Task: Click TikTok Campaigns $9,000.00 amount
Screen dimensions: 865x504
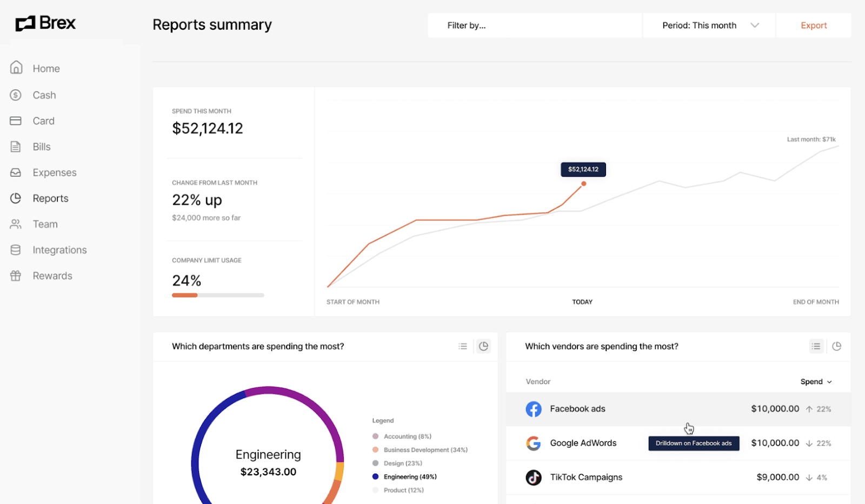Action: point(777,478)
